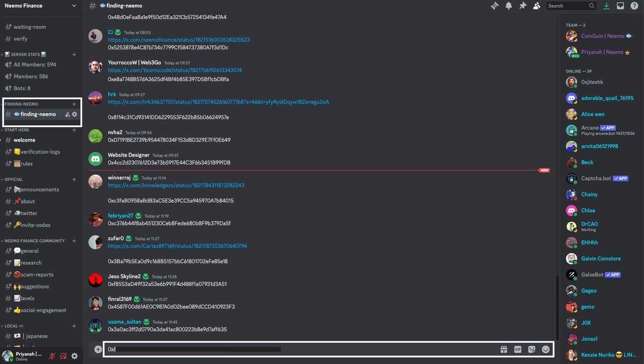Screen dimensions: 644x364
Task: Open hrk's x.com hrk34637757 link
Action: pos(218,102)
